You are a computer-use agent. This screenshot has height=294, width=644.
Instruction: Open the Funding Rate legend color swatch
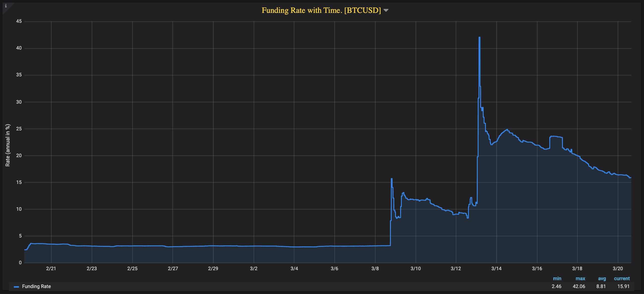click(x=17, y=287)
